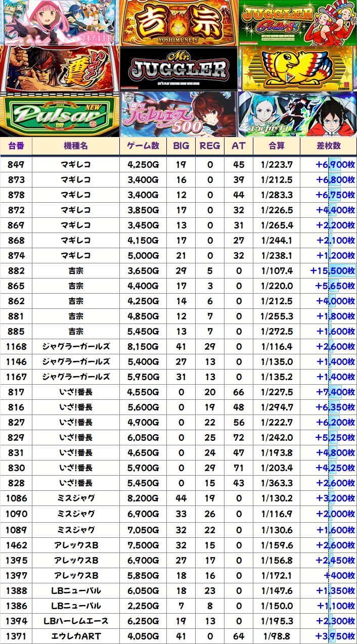
Task: Select the 1/226.5 cell in row 872
Action: coord(277,210)
